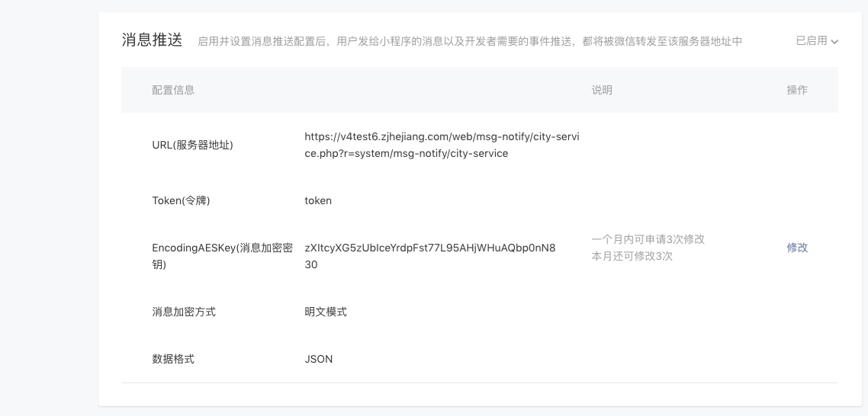
Task: Select the 说明 column header
Action: [x=602, y=90]
